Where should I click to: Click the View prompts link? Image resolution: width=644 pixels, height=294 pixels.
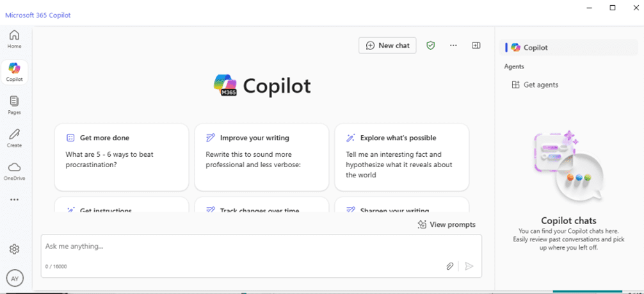447,224
